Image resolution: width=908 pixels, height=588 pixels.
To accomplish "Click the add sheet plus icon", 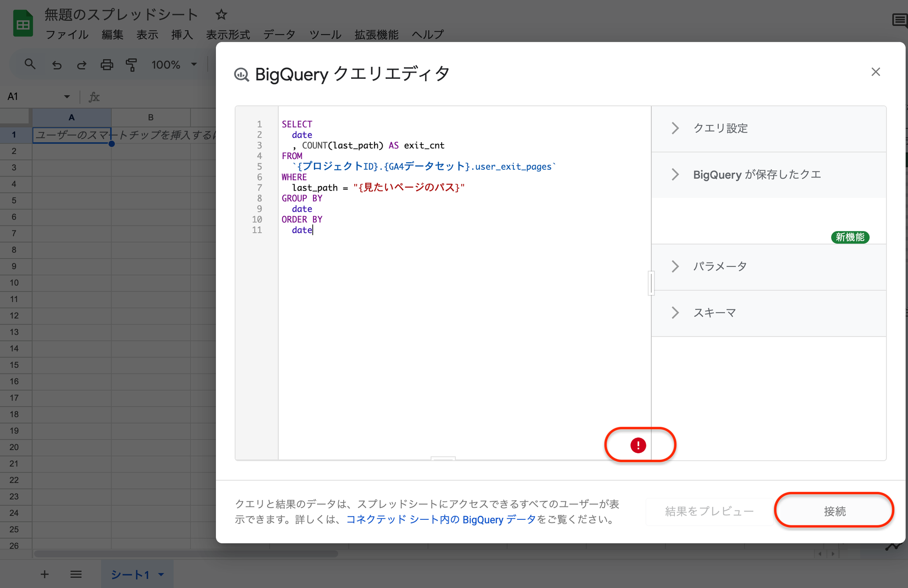I will (x=44, y=574).
